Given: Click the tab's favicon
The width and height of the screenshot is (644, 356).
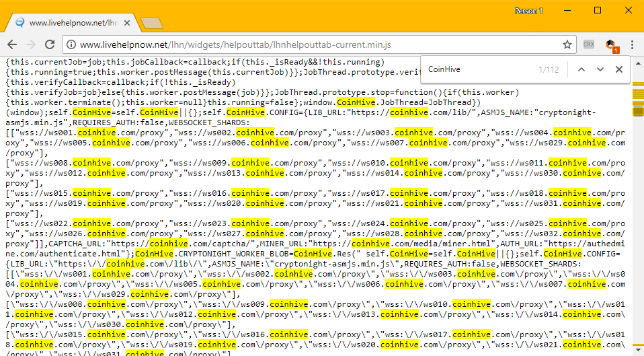Looking at the screenshot, I should coord(19,23).
